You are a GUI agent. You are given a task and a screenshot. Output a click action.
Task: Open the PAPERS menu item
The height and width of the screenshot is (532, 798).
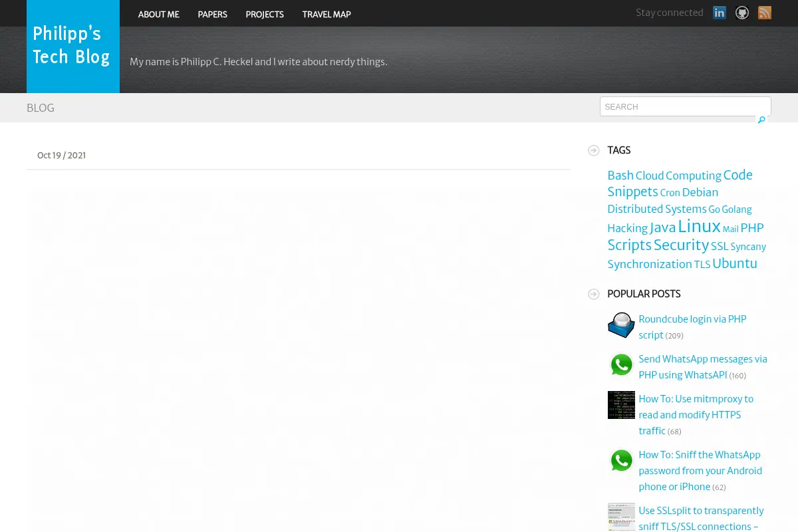pos(212,14)
